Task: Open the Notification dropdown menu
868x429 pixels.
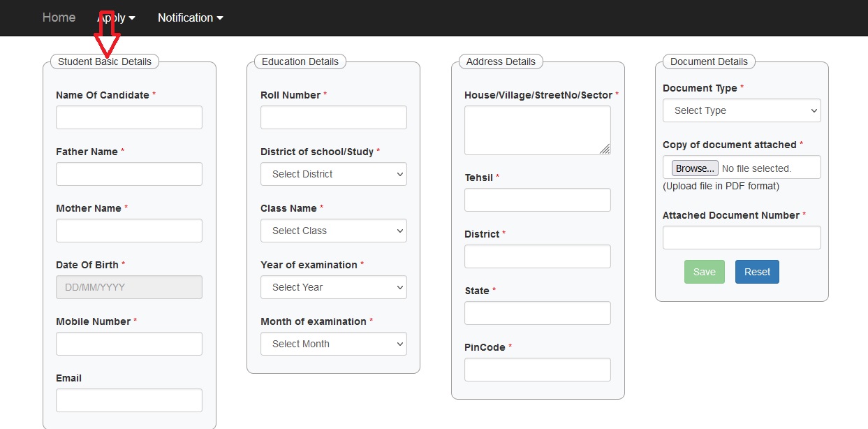Action: (190, 17)
